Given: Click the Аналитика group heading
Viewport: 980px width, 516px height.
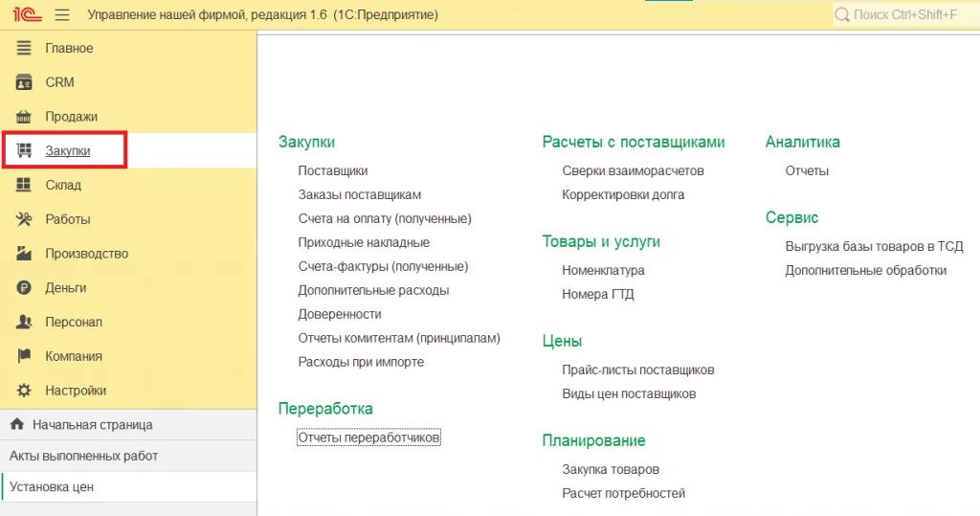Looking at the screenshot, I should (x=803, y=142).
